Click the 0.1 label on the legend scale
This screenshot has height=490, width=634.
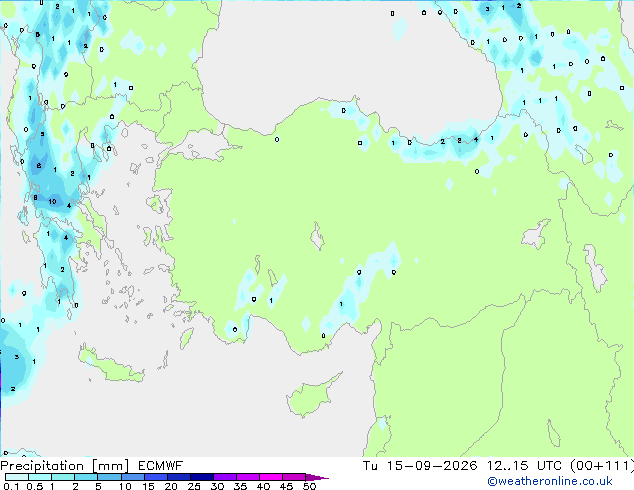(x=11, y=486)
